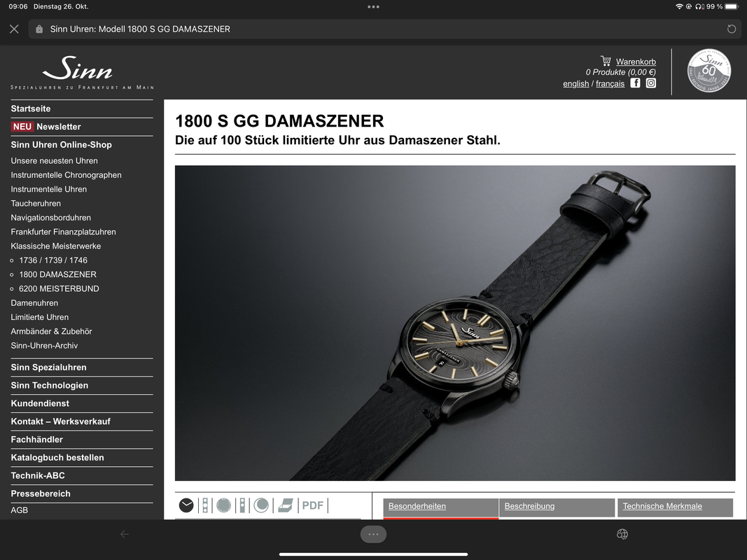Select the watch front view clock icon

186,505
